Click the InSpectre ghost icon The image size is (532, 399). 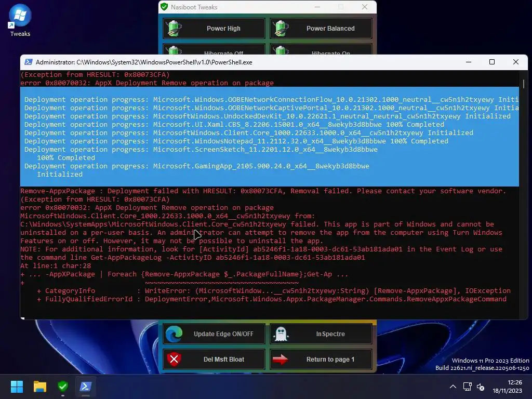pos(281,334)
